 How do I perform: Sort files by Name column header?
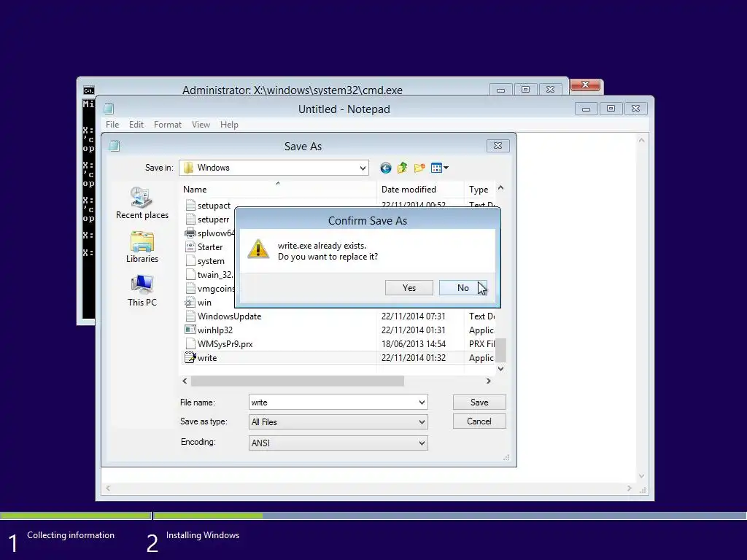coord(277,189)
